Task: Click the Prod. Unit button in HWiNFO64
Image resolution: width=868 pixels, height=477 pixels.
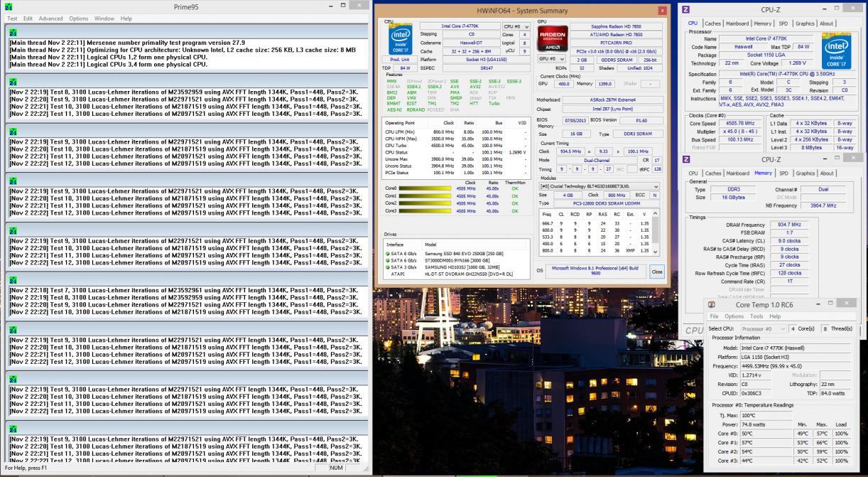Action: (x=400, y=59)
